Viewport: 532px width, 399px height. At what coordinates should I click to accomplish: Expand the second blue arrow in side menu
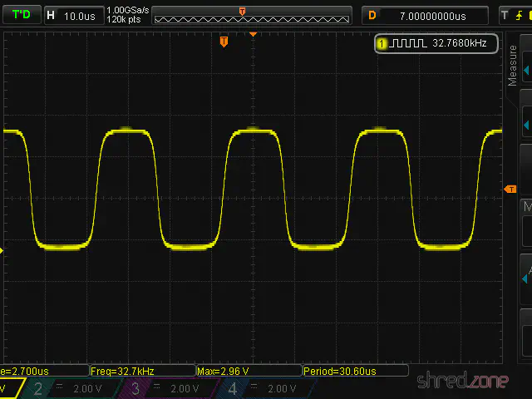[526, 125]
